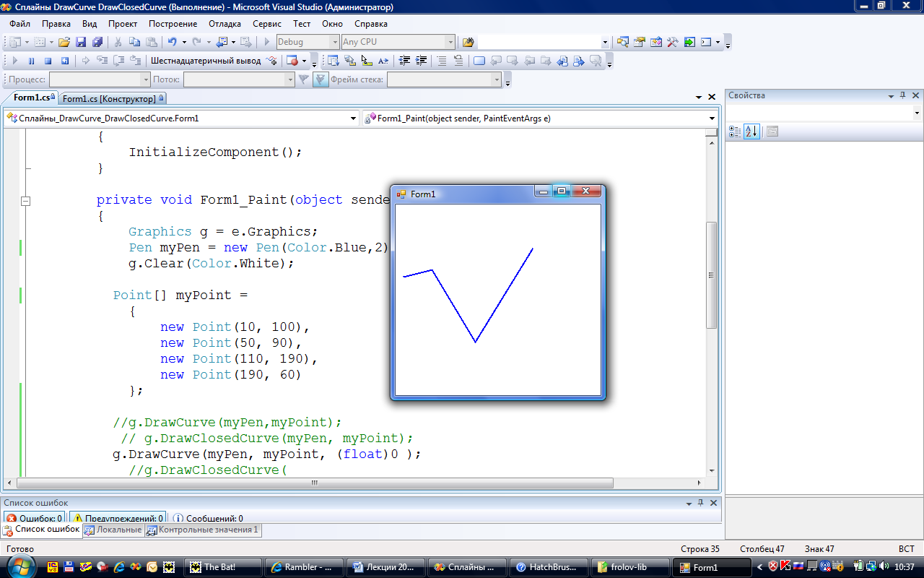924x578 pixels.
Task: Click the Open File folder icon
Action: pyautogui.click(x=64, y=42)
